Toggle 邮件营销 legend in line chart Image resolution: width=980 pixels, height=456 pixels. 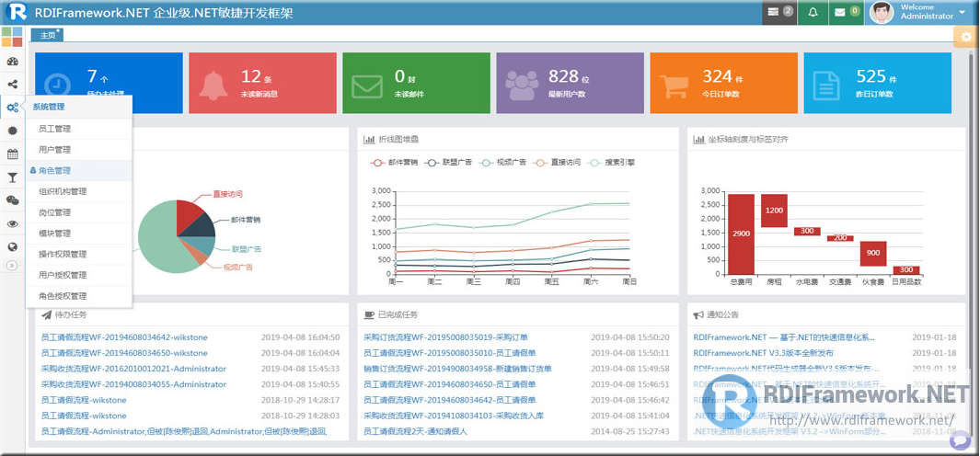coord(394,163)
